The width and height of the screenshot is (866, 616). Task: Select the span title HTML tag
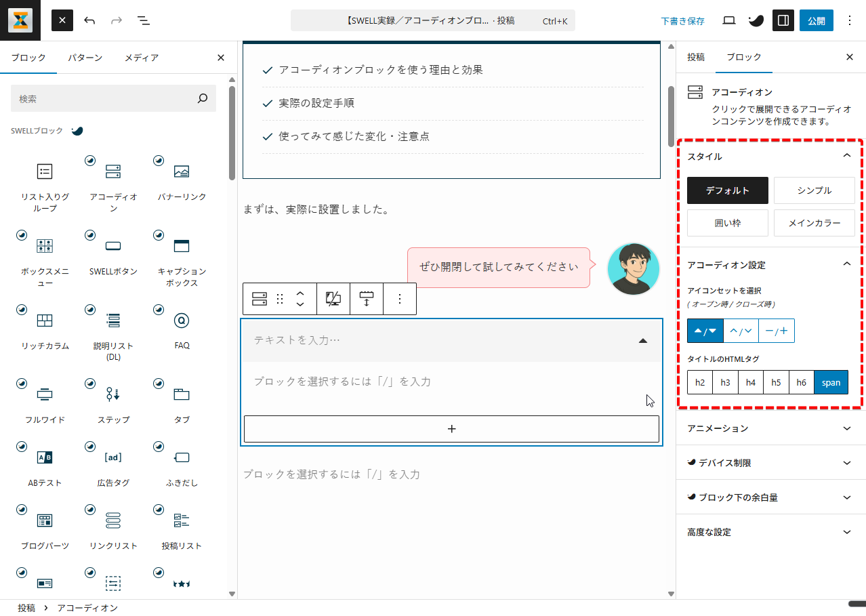click(x=831, y=382)
